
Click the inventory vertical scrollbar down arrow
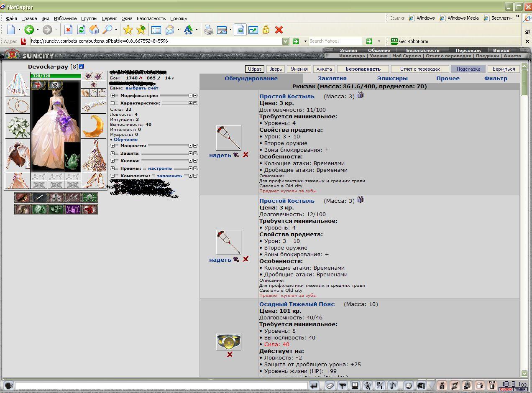click(524, 373)
